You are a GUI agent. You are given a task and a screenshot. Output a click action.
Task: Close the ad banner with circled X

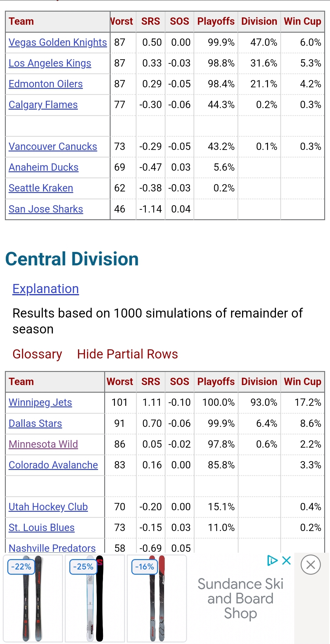coord(310,565)
